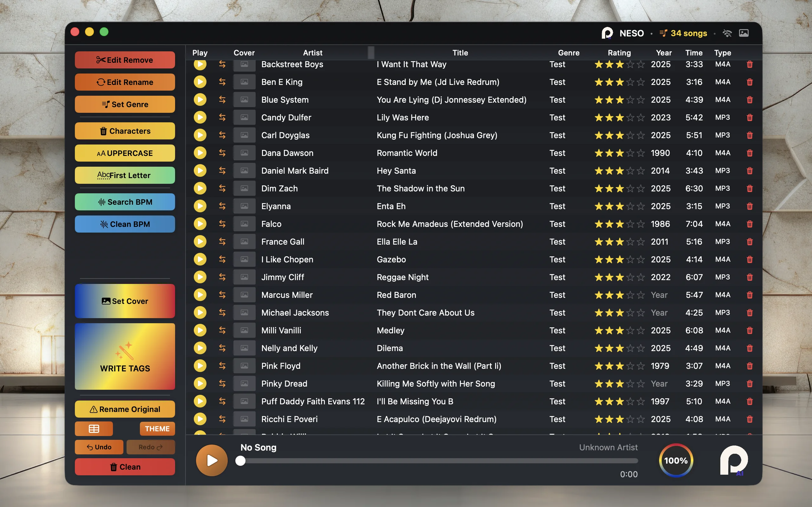Image resolution: width=812 pixels, height=507 pixels.
Task: Click the playback progress slider handle
Action: tap(240, 461)
